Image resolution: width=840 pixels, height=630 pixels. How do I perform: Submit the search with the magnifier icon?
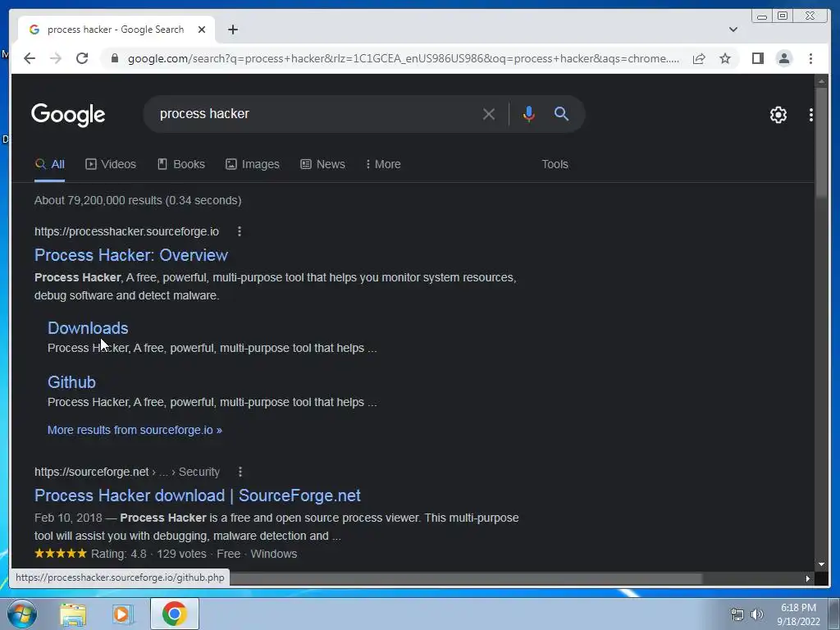tap(561, 113)
